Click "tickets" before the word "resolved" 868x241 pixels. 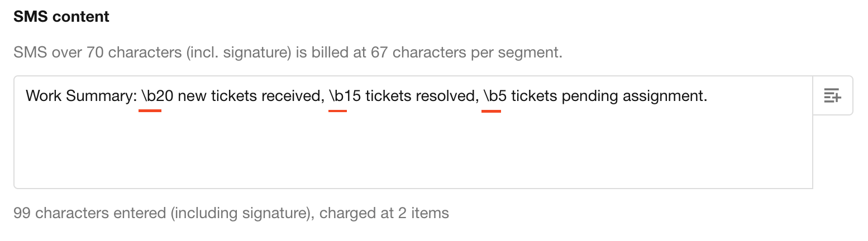389,97
